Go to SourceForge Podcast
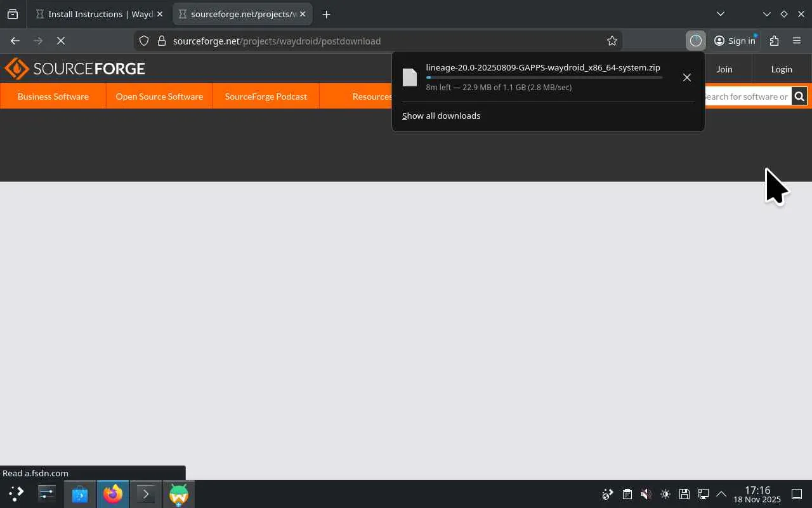This screenshot has height=508, width=812. [x=266, y=97]
